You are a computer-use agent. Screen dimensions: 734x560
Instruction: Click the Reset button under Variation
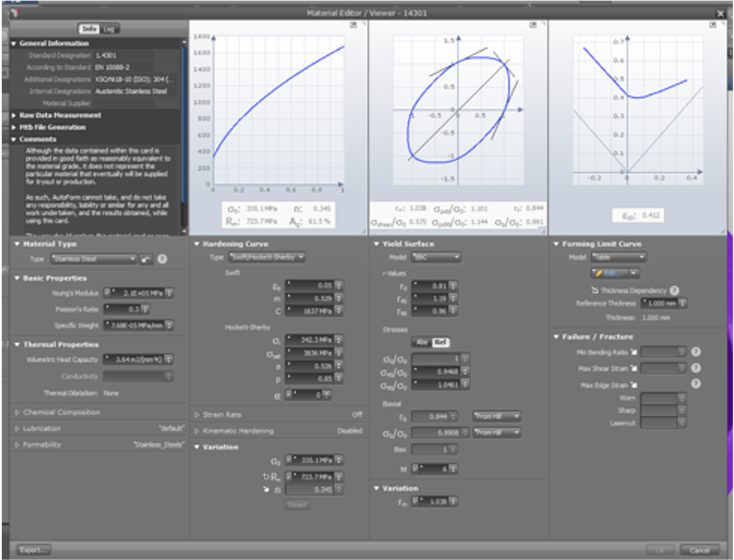(297, 505)
